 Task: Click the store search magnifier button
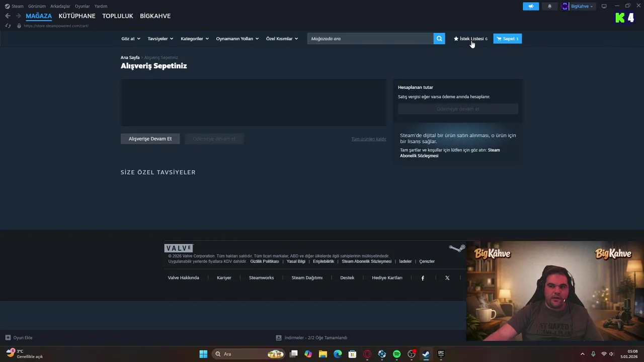coord(439,39)
